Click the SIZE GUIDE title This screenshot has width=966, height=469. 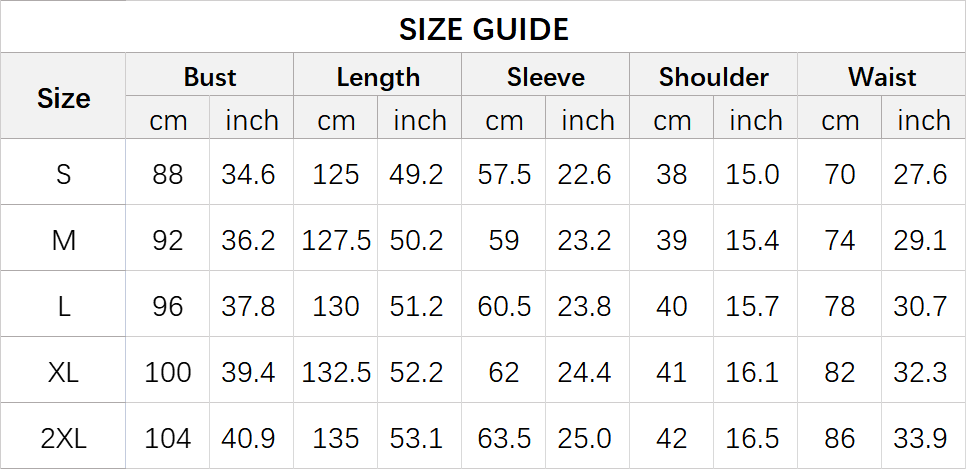tap(483, 29)
